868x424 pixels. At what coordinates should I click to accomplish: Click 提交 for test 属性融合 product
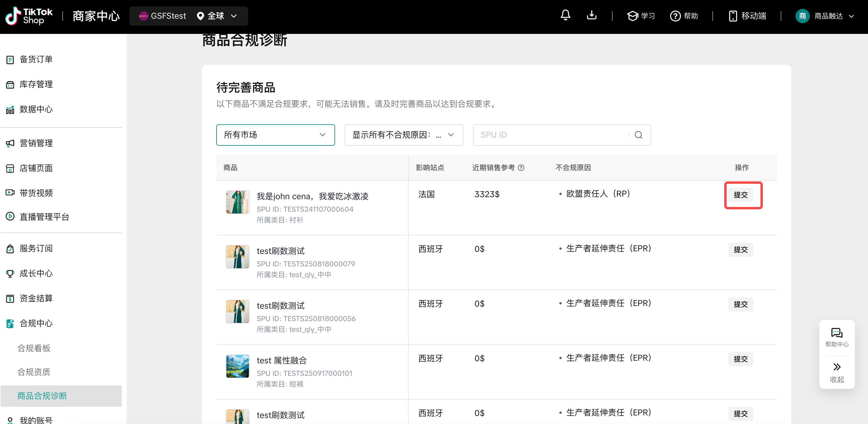(740, 359)
